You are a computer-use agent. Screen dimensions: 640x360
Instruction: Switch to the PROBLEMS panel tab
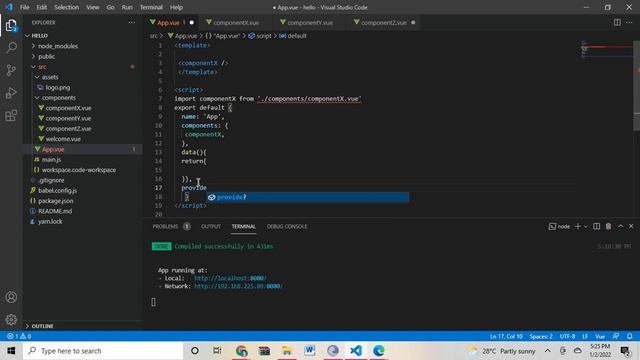pyautogui.click(x=165, y=227)
